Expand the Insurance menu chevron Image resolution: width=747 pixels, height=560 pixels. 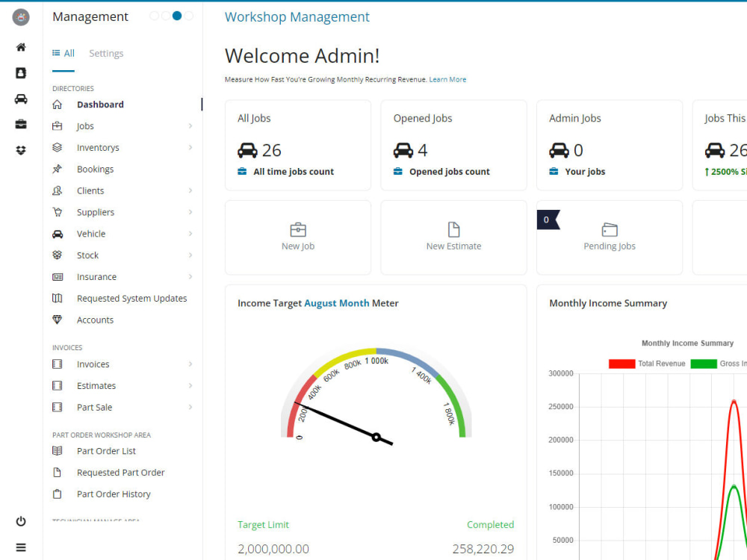click(190, 277)
